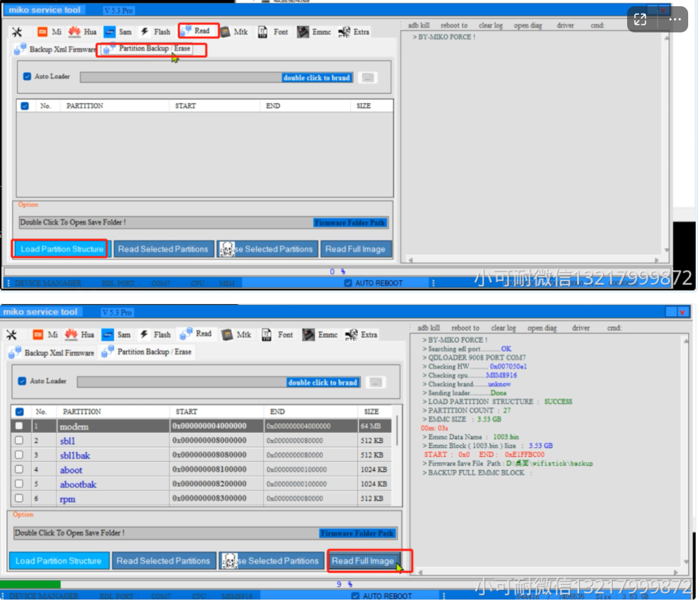The height and width of the screenshot is (602, 700).
Task: Open the wrench settings icon in upper window
Action: tap(17, 32)
